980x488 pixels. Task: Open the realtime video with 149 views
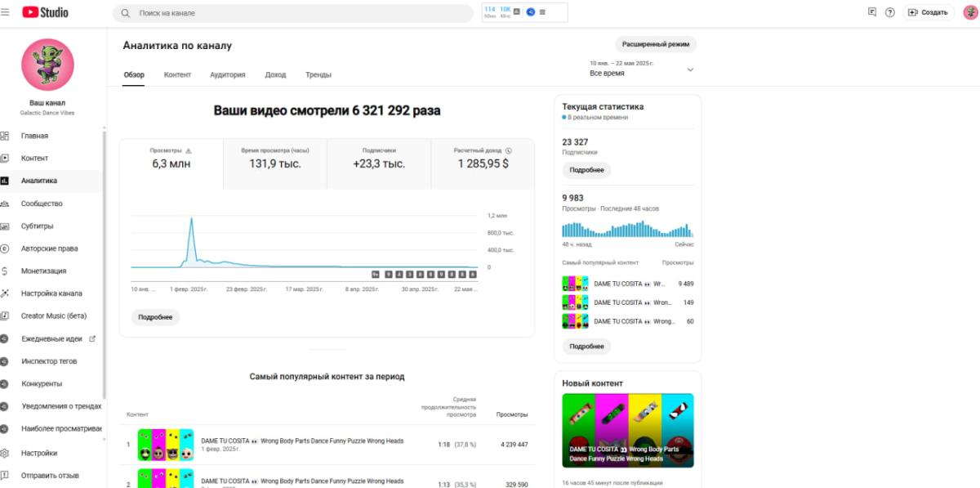[627, 302]
